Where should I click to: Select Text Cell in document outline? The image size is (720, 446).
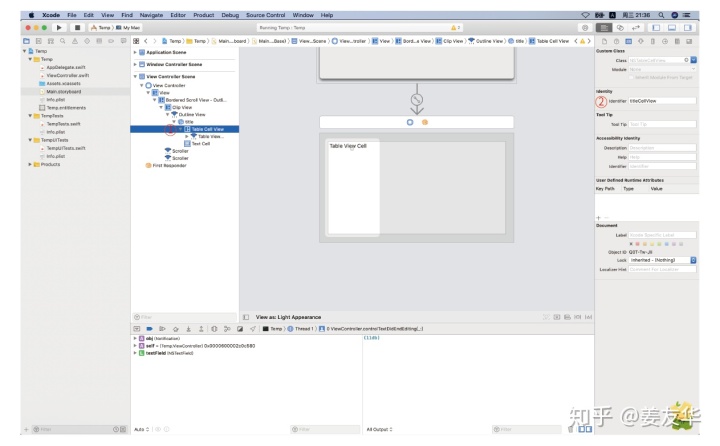tap(201, 144)
